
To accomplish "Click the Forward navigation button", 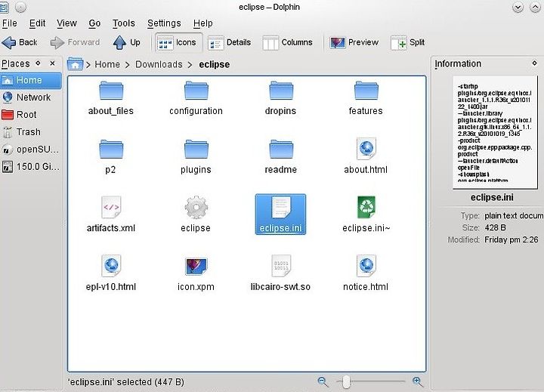I will pos(75,42).
